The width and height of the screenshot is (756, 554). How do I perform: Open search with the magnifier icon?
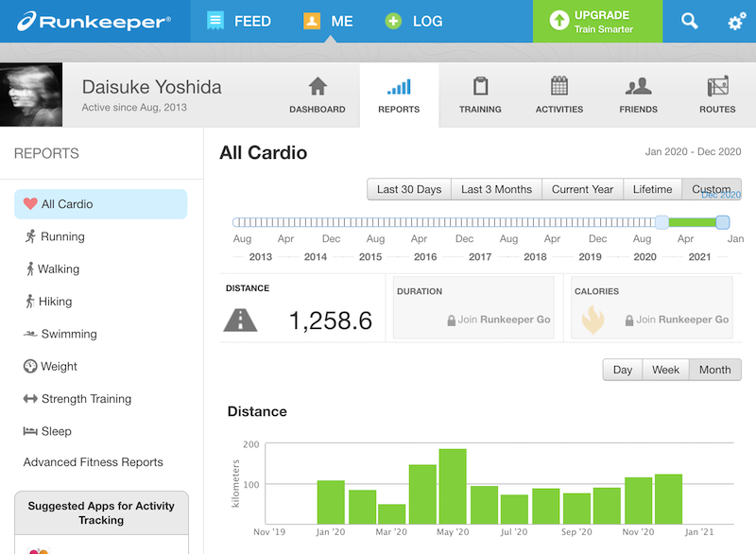[x=690, y=21]
